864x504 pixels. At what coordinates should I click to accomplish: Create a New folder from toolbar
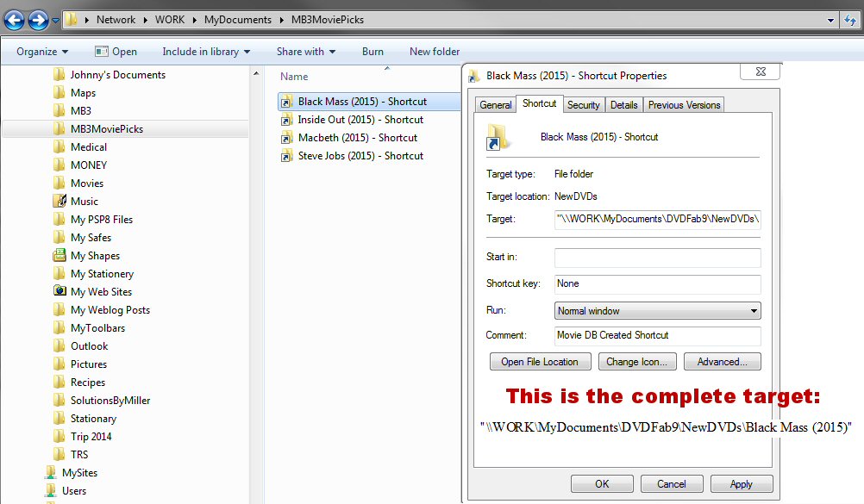tap(435, 52)
